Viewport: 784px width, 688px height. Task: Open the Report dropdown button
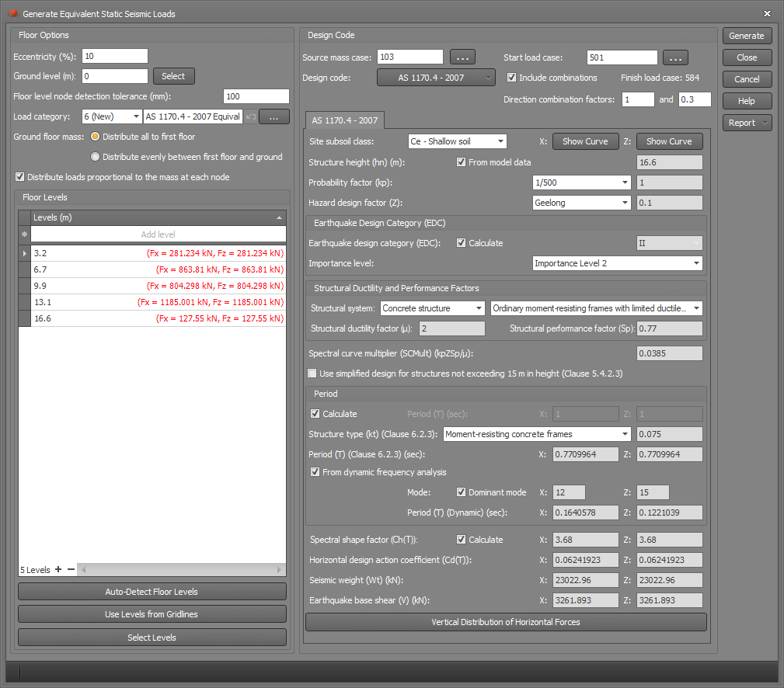pyautogui.click(x=747, y=123)
